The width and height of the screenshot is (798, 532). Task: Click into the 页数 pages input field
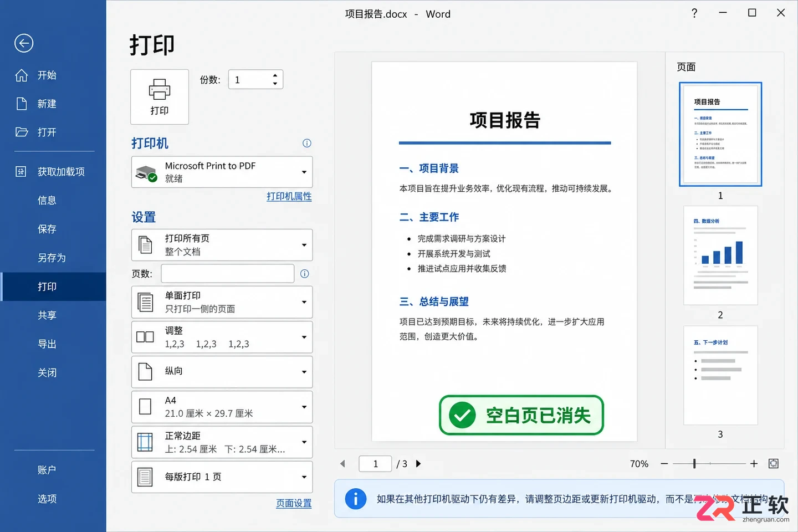click(x=228, y=274)
